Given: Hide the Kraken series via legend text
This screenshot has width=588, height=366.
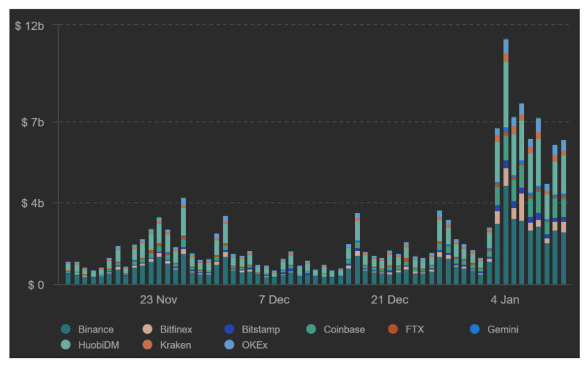Looking at the screenshot, I should point(175,345).
